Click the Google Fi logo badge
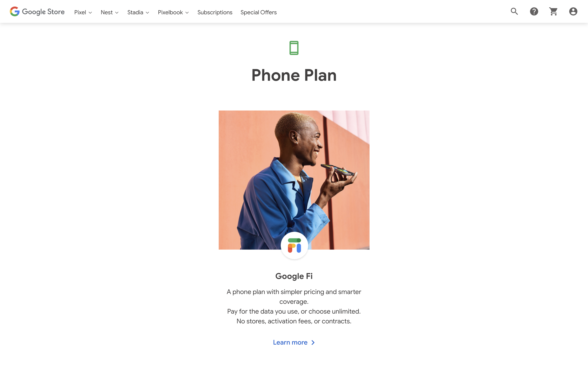 [294, 245]
